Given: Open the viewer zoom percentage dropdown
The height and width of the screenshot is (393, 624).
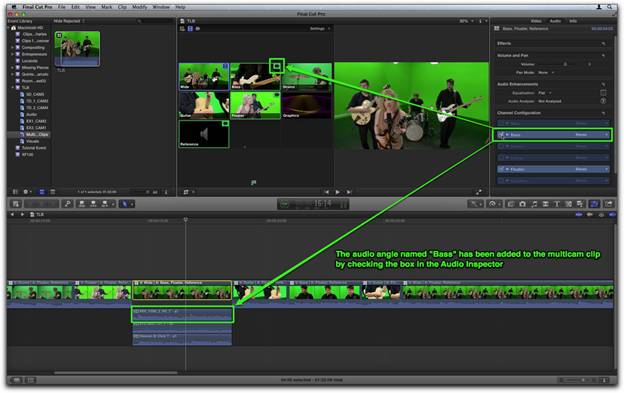Looking at the screenshot, I should [466, 21].
